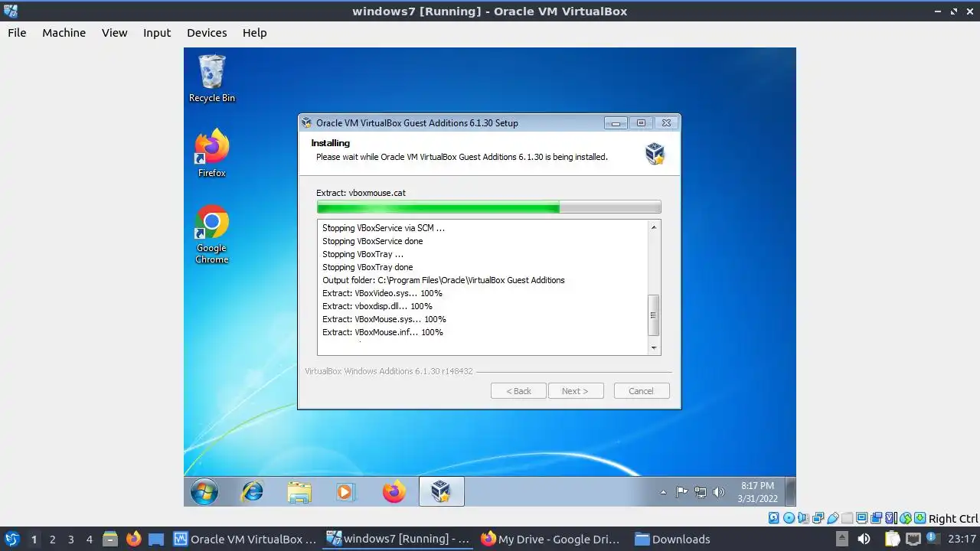Click the USB devices status icon
This screenshot has height=551, width=980.
tap(832, 518)
